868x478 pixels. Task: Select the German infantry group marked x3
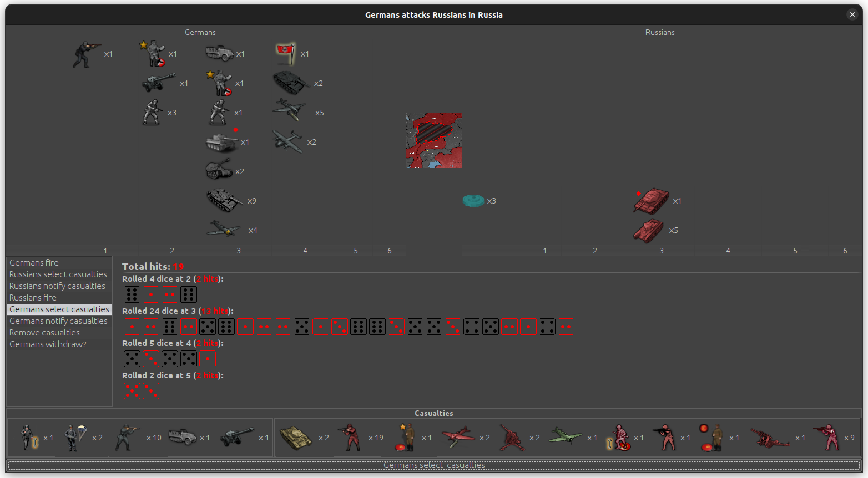(x=152, y=113)
